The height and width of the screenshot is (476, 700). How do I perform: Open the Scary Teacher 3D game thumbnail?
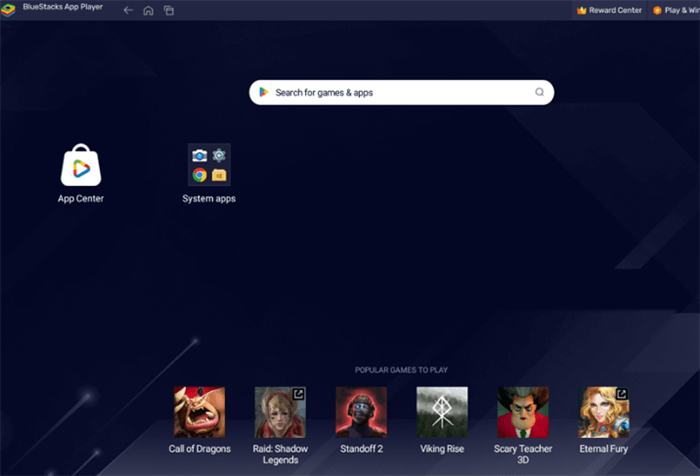[x=523, y=412]
